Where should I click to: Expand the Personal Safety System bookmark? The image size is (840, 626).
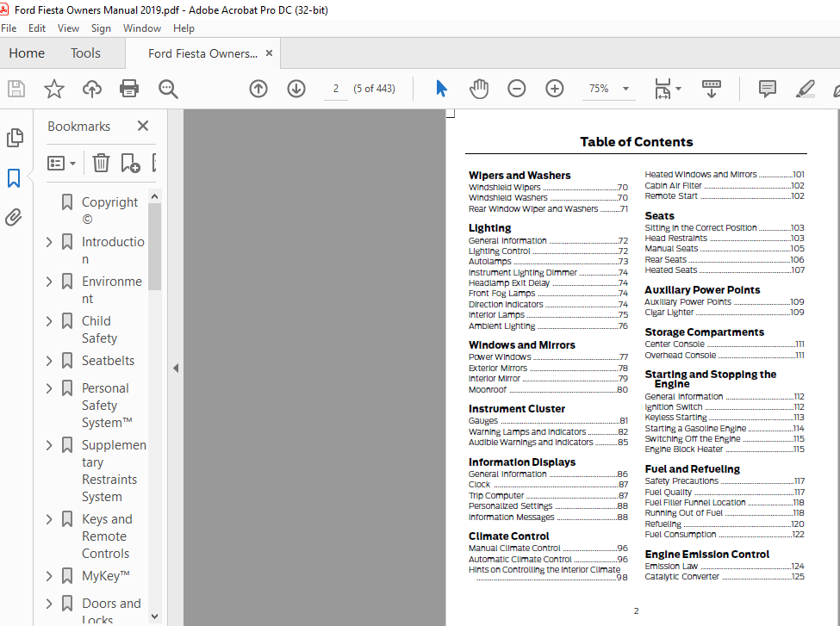[49, 388]
